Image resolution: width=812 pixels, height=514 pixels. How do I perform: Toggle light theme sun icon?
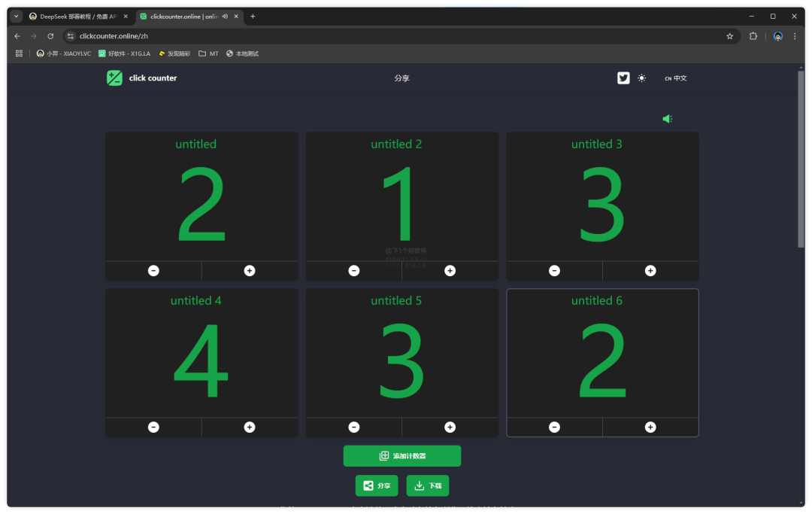click(x=641, y=78)
